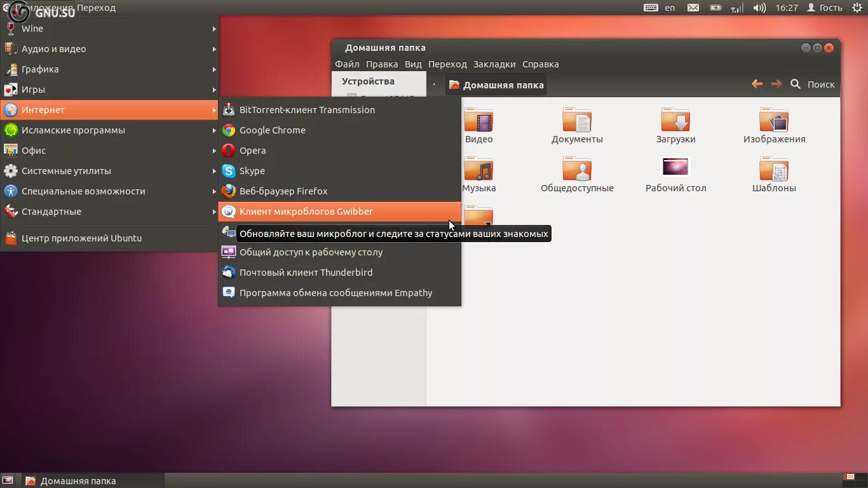Screen dimensions: 868x488
Task: Open the network signal indicator
Action: [737, 8]
